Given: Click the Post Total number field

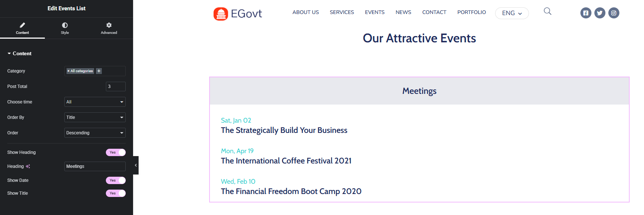Looking at the screenshot, I should pos(116,87).
